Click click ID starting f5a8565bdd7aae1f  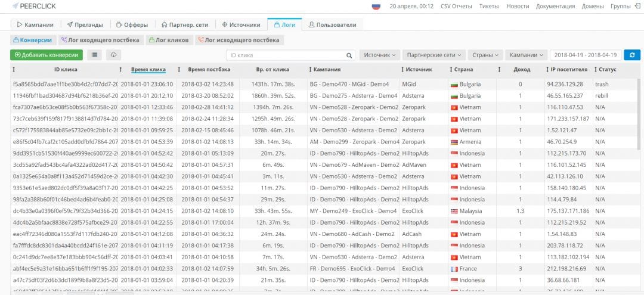pos(66,84)
